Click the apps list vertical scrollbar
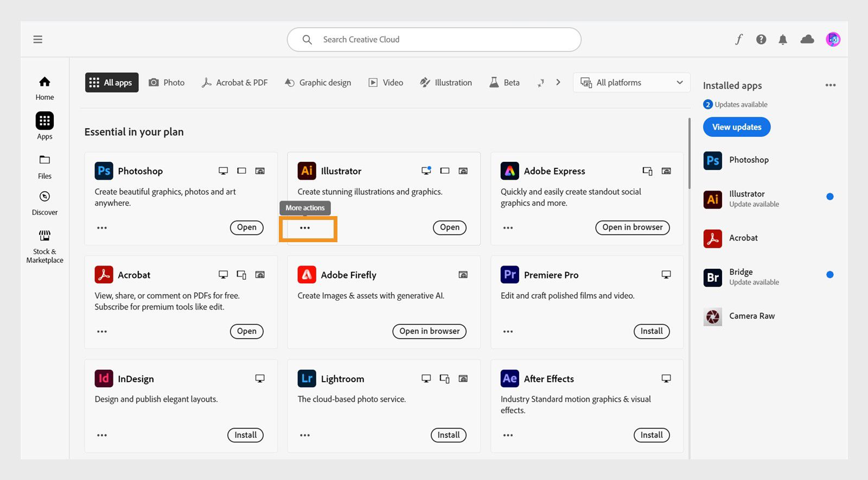The width and height of the screenshot is (868, 480). [x=690, y=153]
